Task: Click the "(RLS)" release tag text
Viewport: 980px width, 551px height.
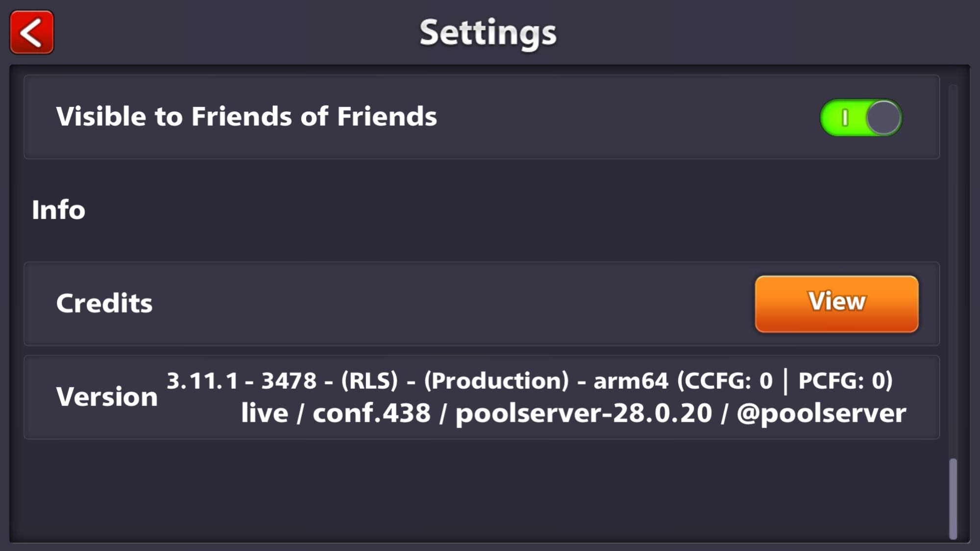Action: pos(369,381)
